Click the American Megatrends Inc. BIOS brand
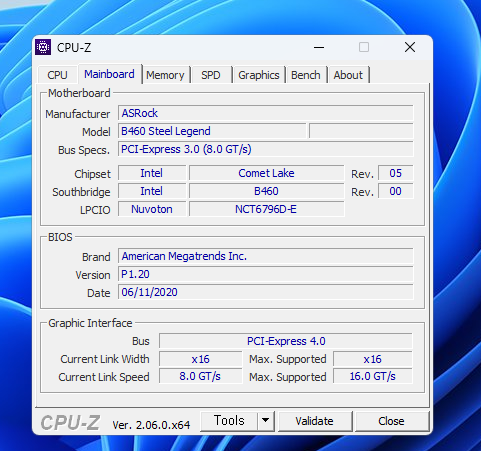 [x=266, y=256]
